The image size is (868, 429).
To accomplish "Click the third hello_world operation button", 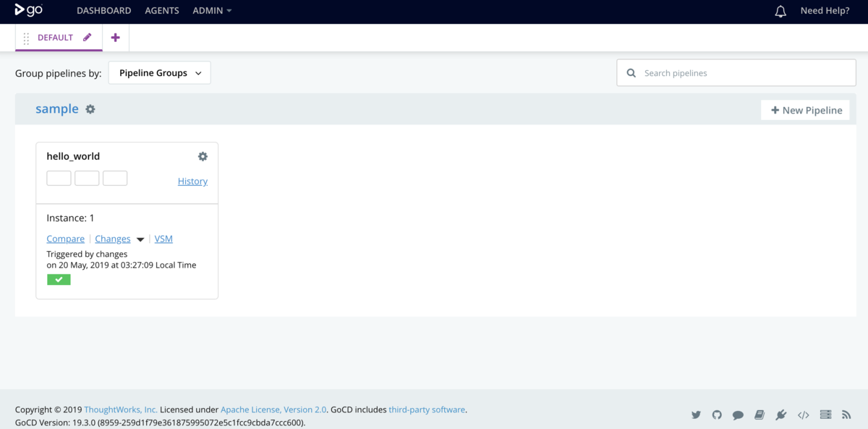I will pos(115,178).
